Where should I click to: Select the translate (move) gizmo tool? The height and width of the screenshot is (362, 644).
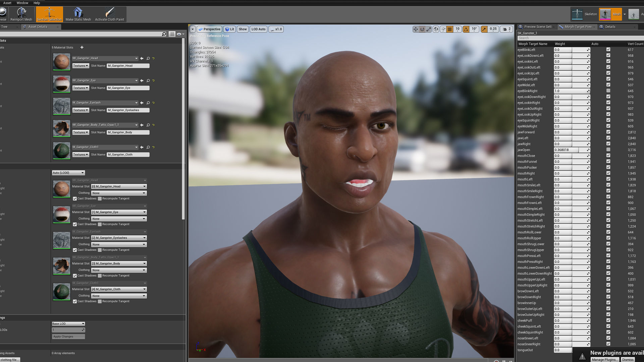click(416, 29)
